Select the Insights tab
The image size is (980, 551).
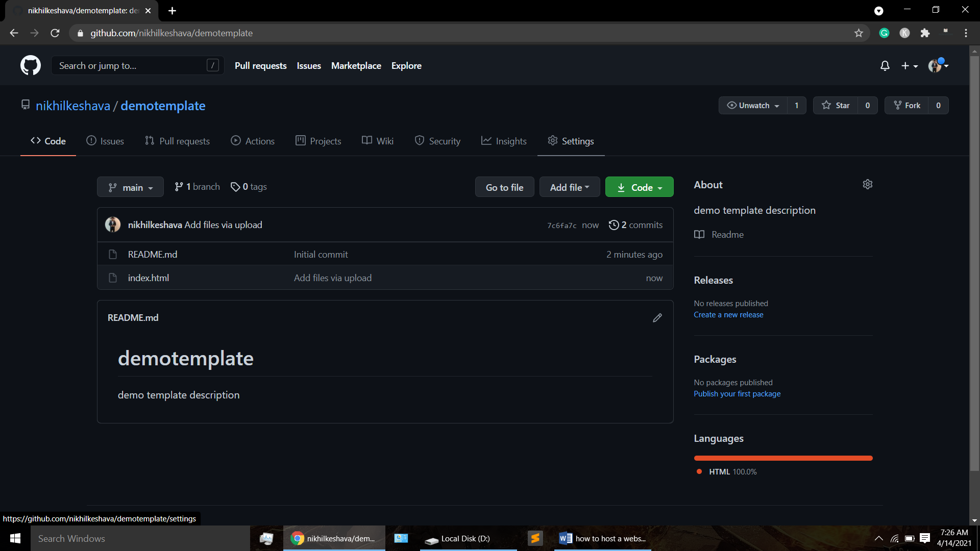[511, 141]
